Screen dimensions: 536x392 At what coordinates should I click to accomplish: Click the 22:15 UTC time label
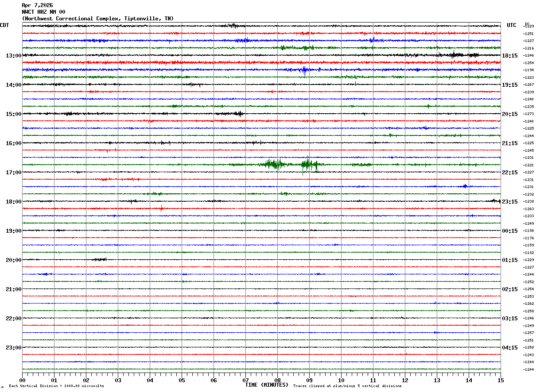coord(510,173)
